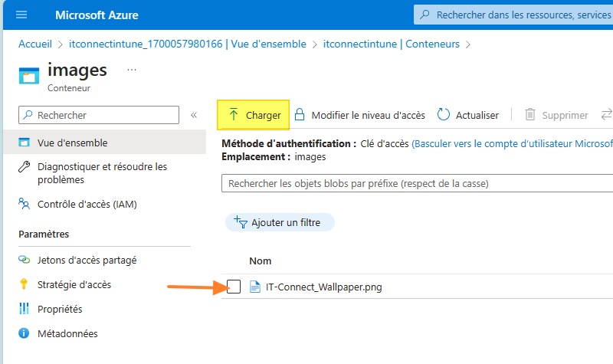Click the swap arrows icon after Supprimer
The width and height of the screenshot is (613, 364).
click(607, 114)
